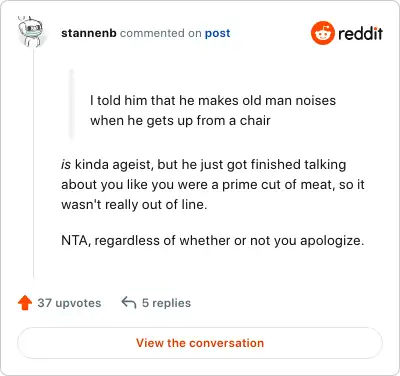Click the "commented on" label text
Viewport: 400px width, 376px height.
click(160, 33)
